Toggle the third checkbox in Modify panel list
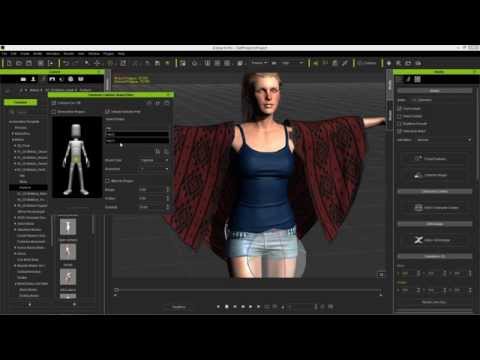480x360 pixels. click(400, 124)
